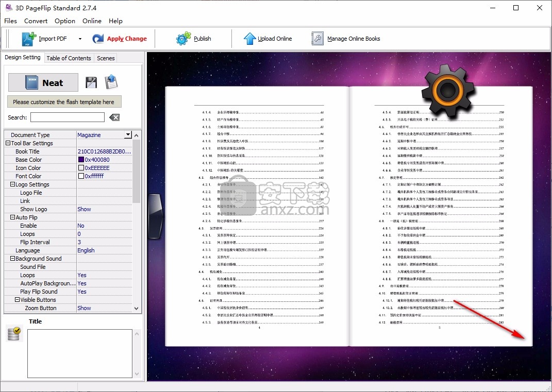The height and width of the screenshot is (392, 552).
Task: Click the Upload Online label
Action: point(275,39)
